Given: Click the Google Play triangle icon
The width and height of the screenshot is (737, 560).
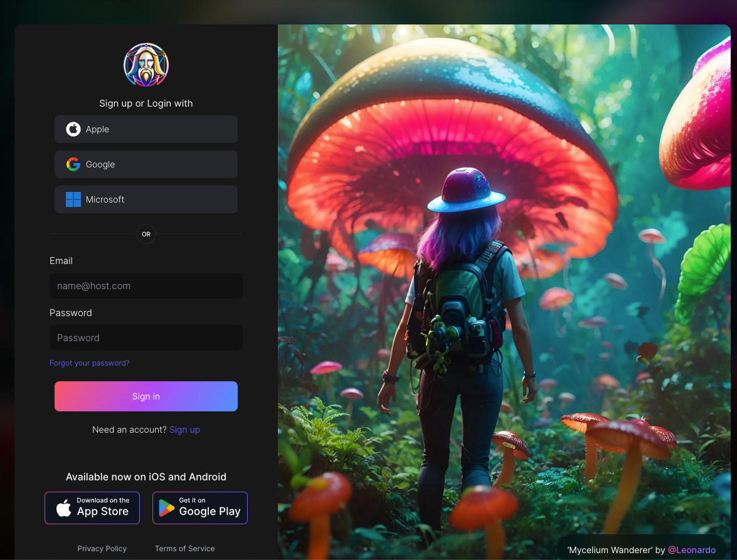Looking at the screenshot, I should (167, 508).
